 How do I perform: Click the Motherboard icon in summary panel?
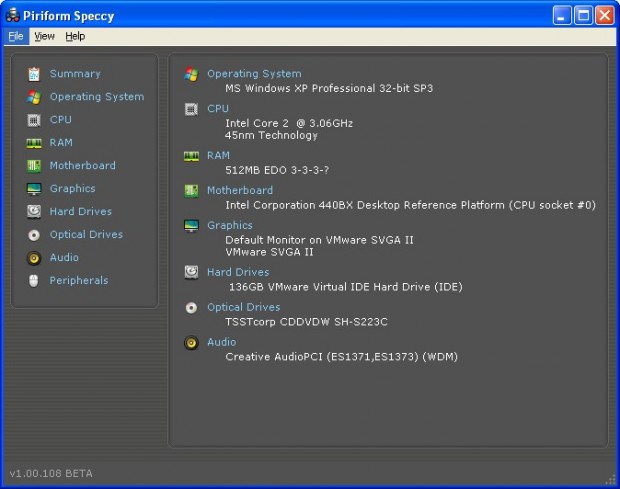click(191, 191)
